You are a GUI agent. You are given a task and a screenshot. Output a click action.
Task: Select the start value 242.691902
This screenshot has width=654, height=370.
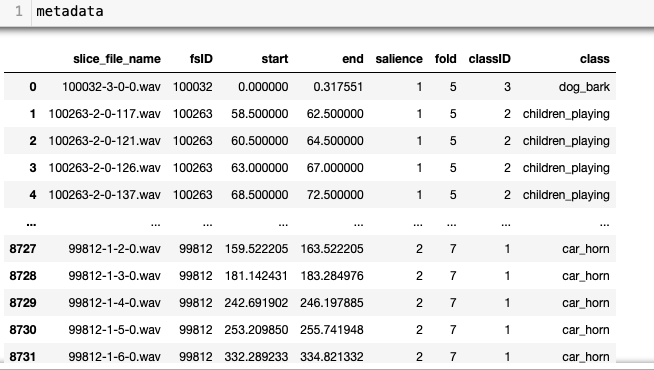coord(256,303)
